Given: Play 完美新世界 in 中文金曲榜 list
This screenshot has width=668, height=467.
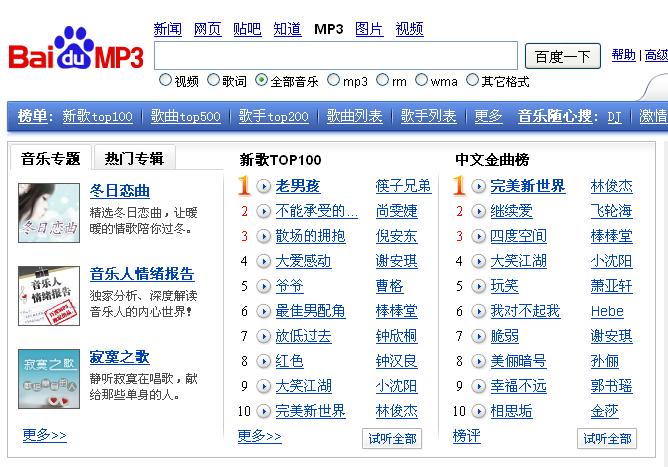Looking at the screenshot, I should (478, 186).
